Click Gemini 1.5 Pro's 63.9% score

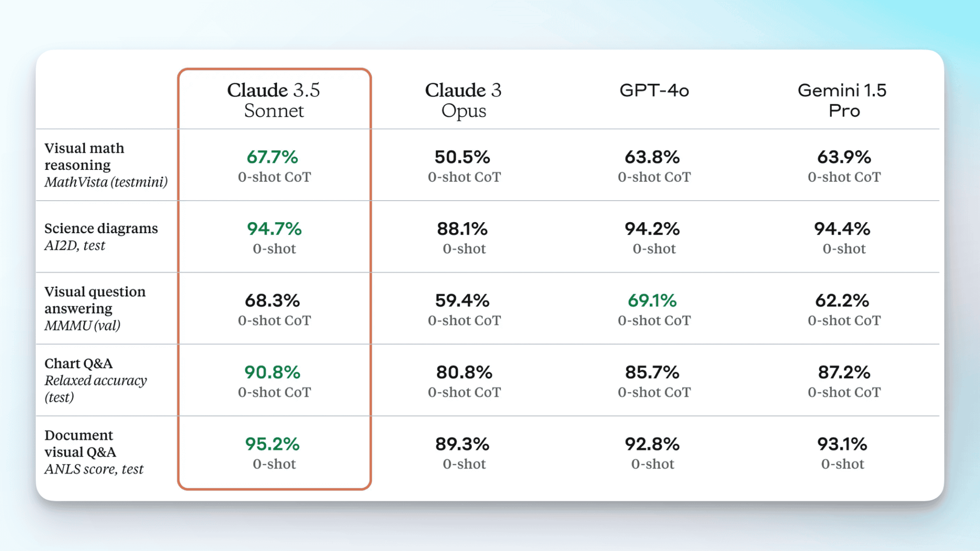pyautogui.click(x=844, y=157)
